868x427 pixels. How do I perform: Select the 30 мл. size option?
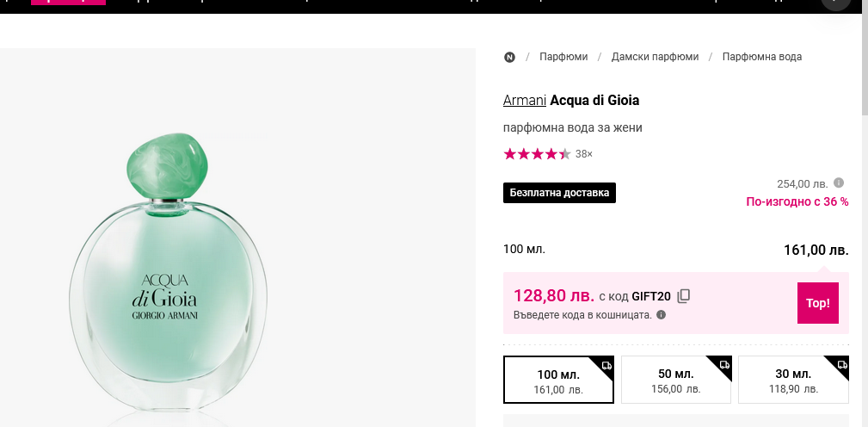[792, 381]
